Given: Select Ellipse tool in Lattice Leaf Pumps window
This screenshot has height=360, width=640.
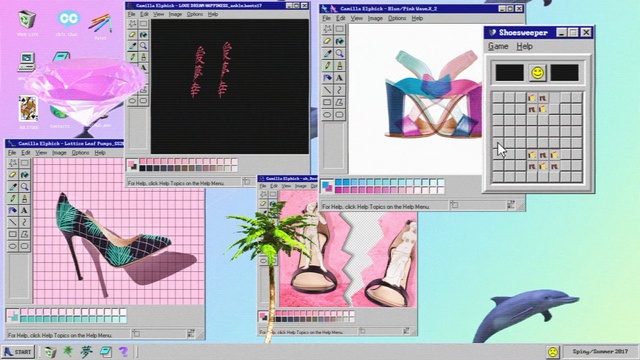Looking at the screenshot, I should point(13,246).
